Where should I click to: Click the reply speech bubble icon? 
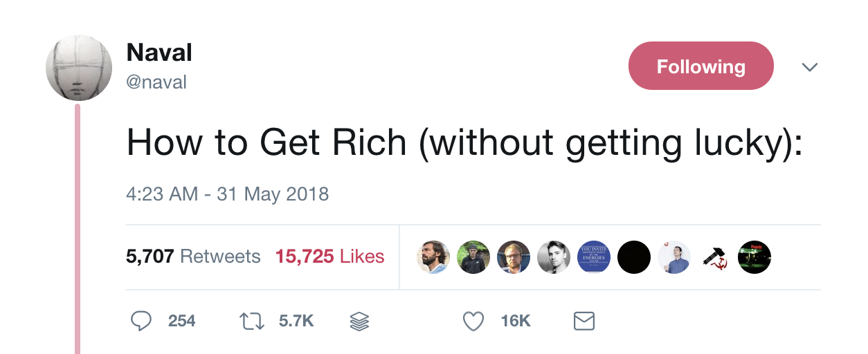[141, 321]
